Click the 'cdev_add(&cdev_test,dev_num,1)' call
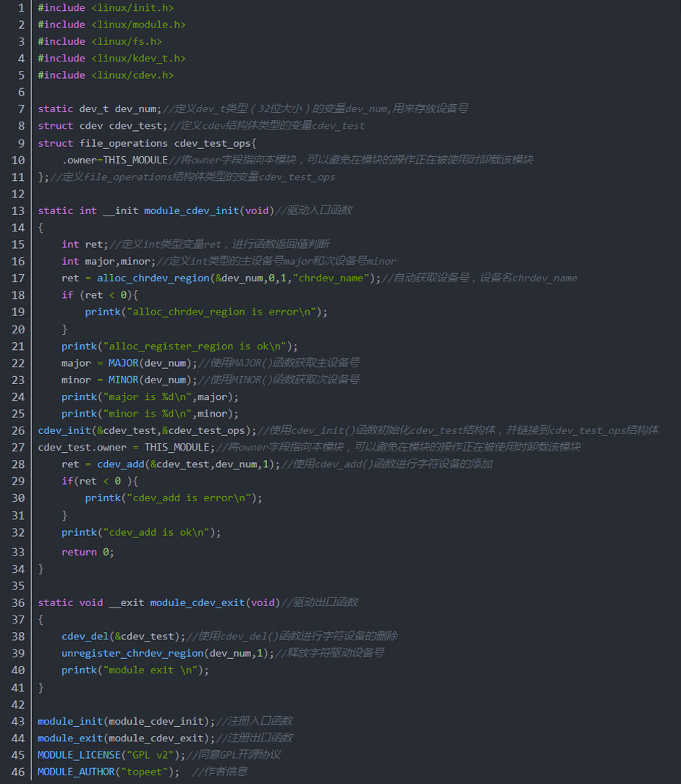 click(186, 464)
